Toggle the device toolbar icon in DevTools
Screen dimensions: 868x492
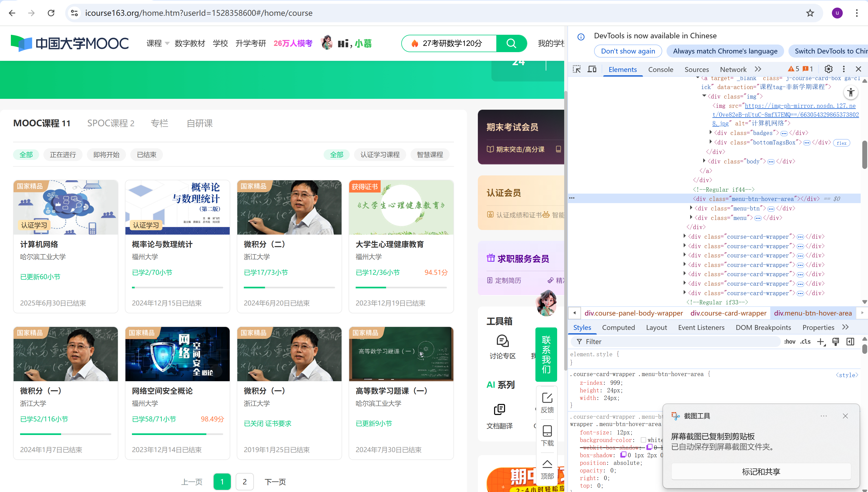(x=592, y=69)
